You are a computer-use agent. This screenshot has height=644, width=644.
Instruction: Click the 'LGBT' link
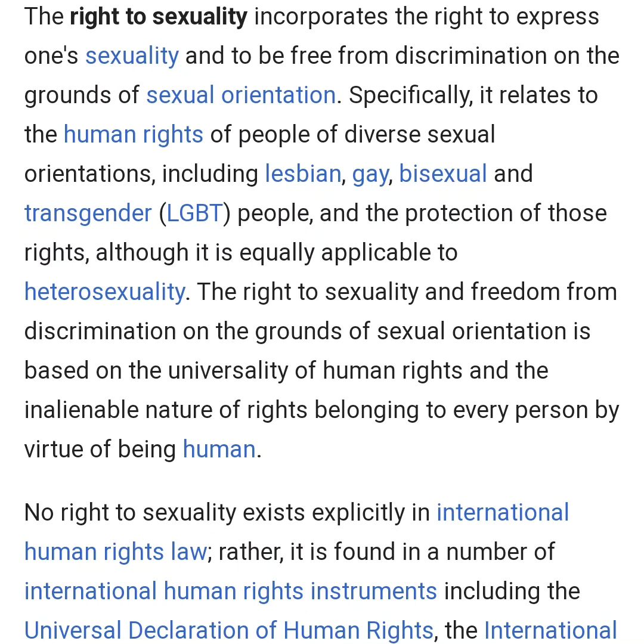[194, 213]
